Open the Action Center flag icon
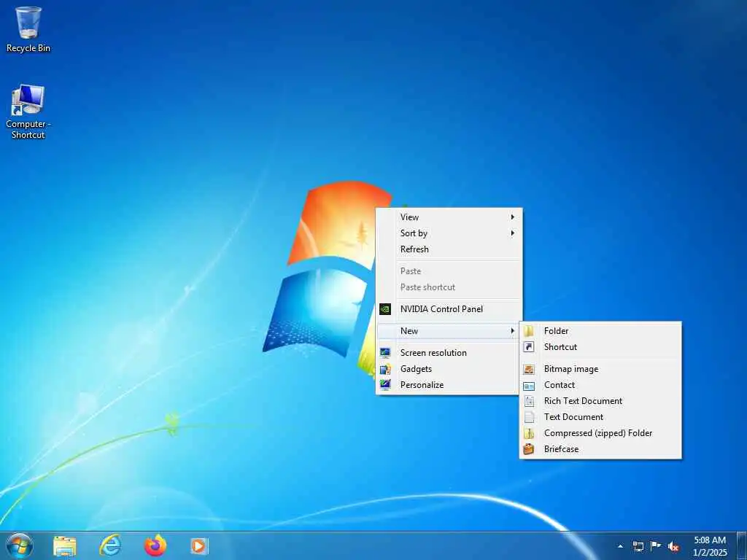The width and height of the screenshot is (747, 560). (x=656, y=546)
